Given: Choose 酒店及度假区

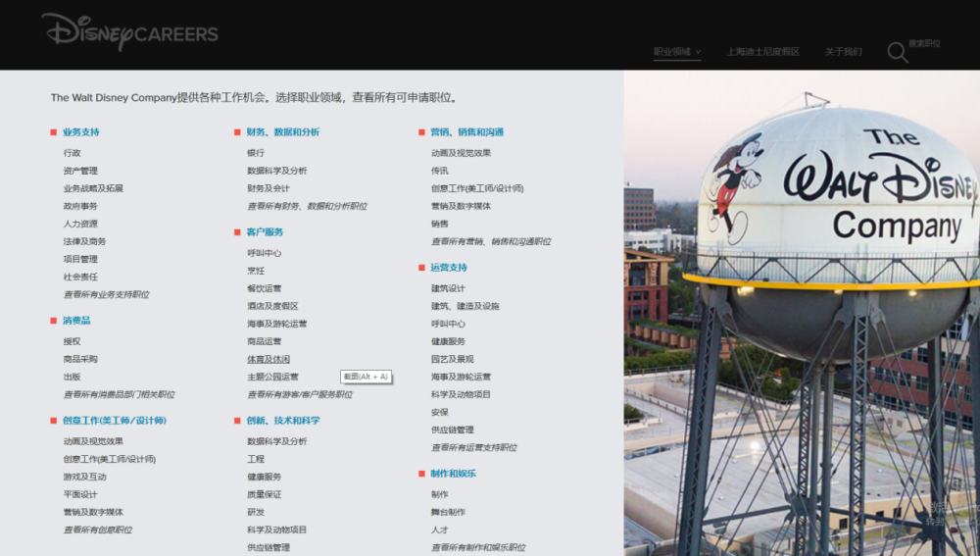Looking at the screenshot, I should (x=272, y=306).
